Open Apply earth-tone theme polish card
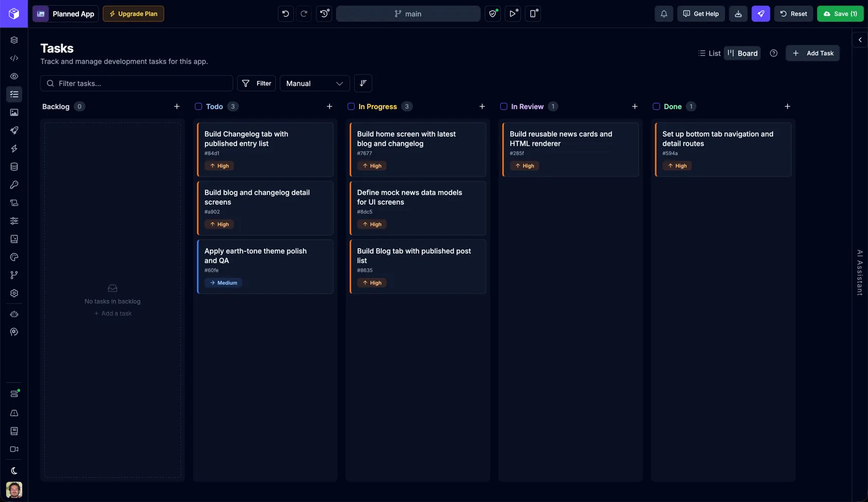 point(265,267)
